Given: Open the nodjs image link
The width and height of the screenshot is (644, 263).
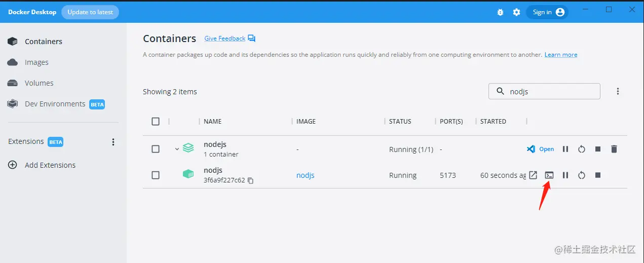Looking at the screenshot, I should pos(306,175).
